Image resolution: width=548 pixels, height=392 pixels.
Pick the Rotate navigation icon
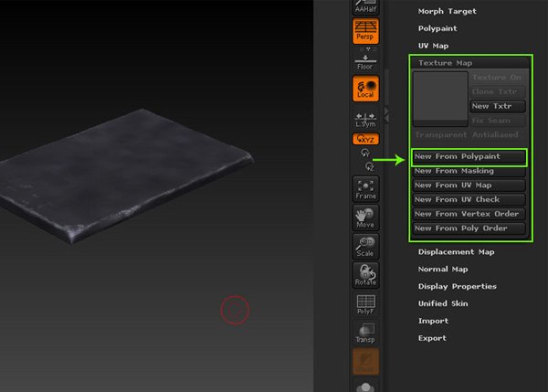(365, 274)
